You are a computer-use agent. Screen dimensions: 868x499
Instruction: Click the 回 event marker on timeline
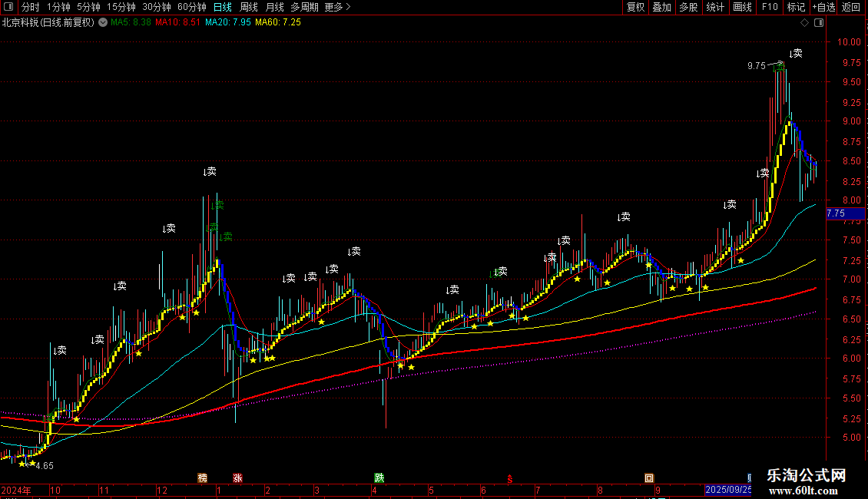pyautogui.click(x=649, y=478)
